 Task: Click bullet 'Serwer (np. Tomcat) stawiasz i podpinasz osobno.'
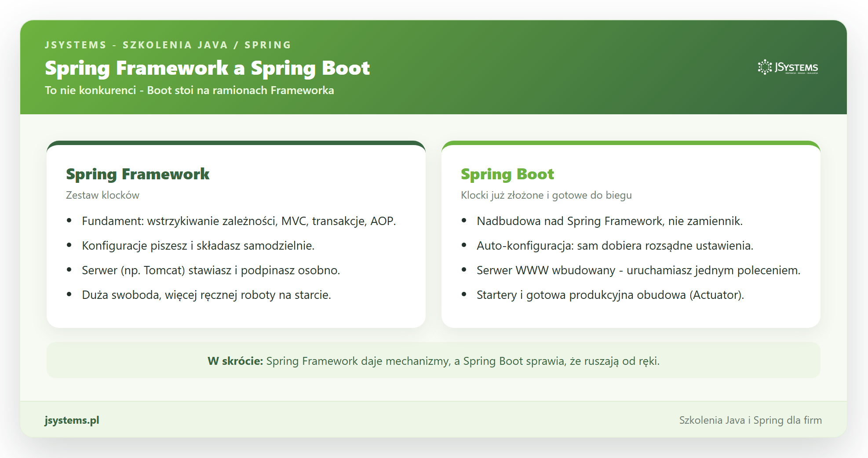(x=211, y=270)
